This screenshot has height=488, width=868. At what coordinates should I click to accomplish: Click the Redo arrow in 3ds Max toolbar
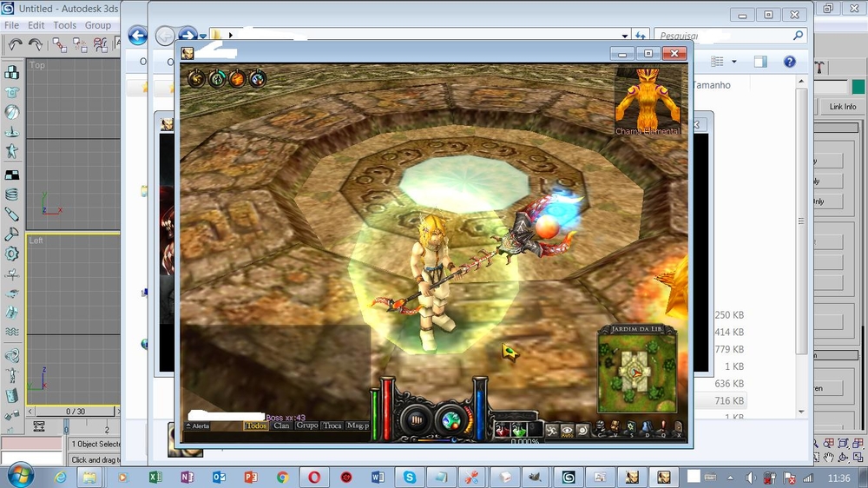coord(36,45)
